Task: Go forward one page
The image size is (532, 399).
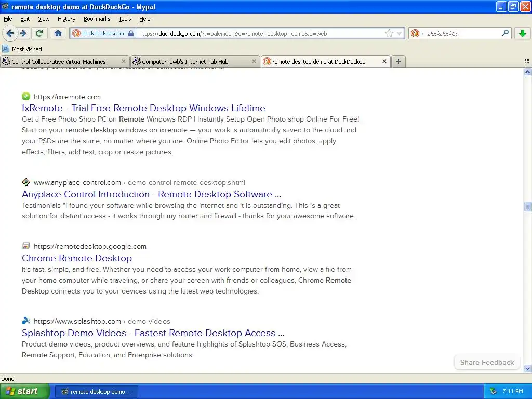Action: point(23,33)
